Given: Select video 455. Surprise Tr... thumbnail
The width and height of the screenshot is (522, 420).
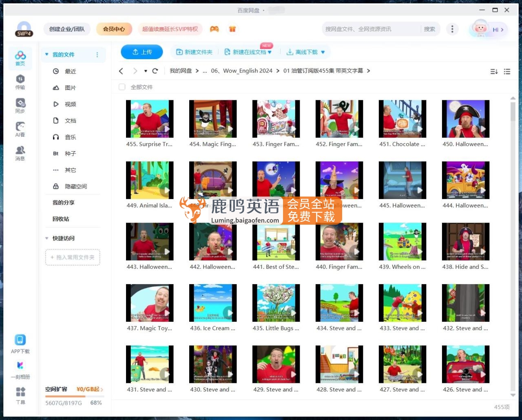Looking at the screenshot, I should (150, 119).
